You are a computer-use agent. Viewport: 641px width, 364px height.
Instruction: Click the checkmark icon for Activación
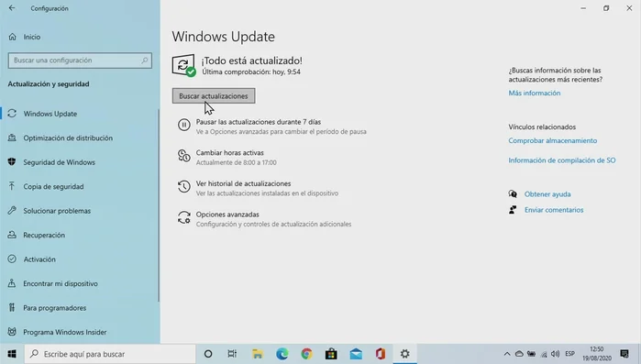click(x=12, y=259)
